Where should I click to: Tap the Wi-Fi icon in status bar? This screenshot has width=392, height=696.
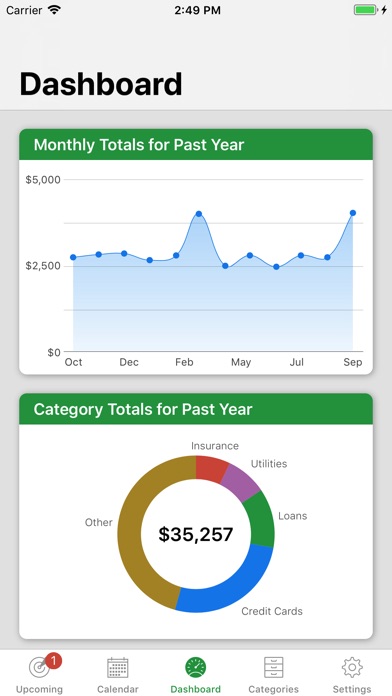tap(55, 10)
